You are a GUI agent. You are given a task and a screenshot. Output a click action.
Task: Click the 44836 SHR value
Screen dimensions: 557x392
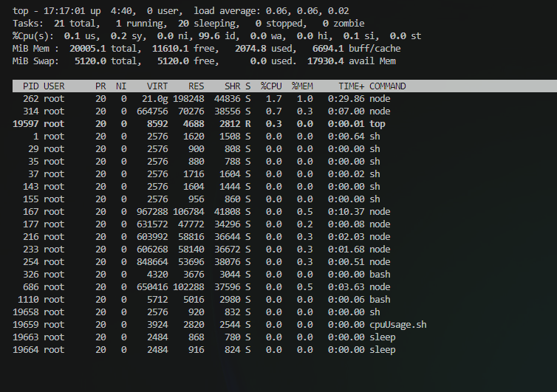coord(228,99)
